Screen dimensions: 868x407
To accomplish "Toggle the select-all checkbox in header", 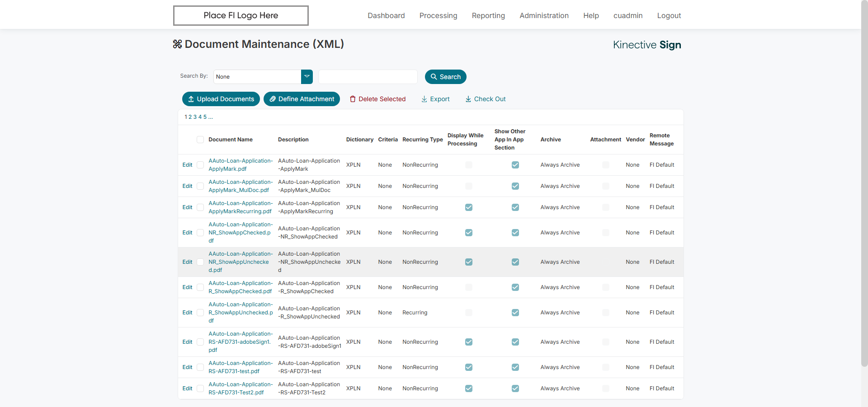I will [x=200, y=140].
